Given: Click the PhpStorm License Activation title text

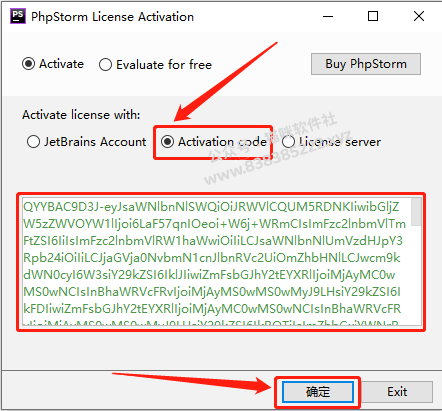Looking at the screenshot, I should coord(112,17).
